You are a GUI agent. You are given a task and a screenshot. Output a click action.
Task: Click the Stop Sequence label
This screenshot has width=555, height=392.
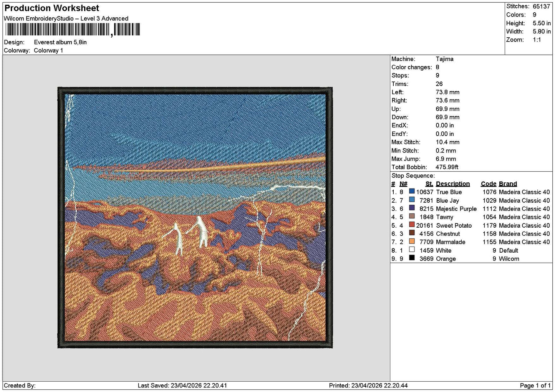pyautogui.click(x=413, y=176)
